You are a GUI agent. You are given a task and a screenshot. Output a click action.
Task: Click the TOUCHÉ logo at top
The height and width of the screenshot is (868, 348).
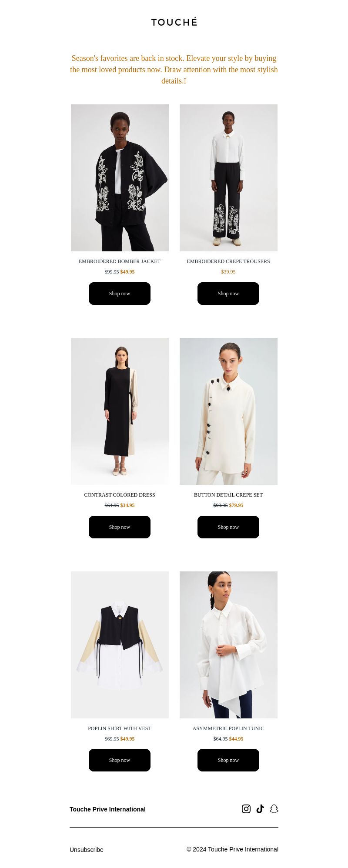point(174,22)
